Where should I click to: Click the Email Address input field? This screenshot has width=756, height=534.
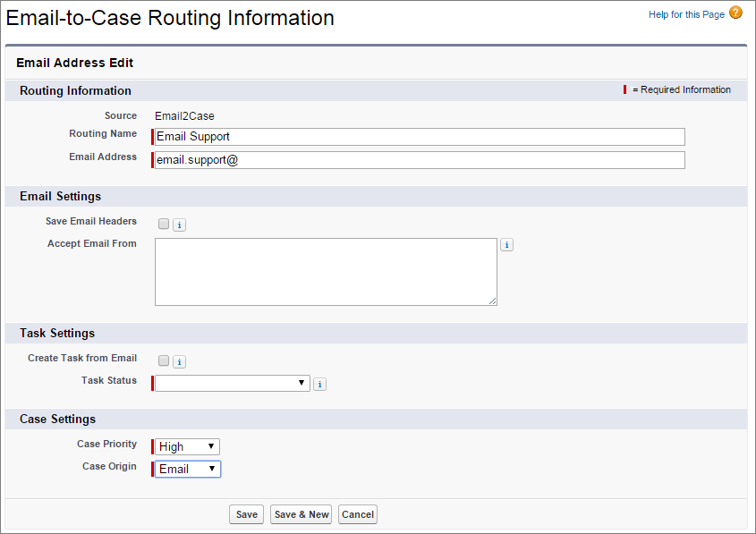pos(416,159)
